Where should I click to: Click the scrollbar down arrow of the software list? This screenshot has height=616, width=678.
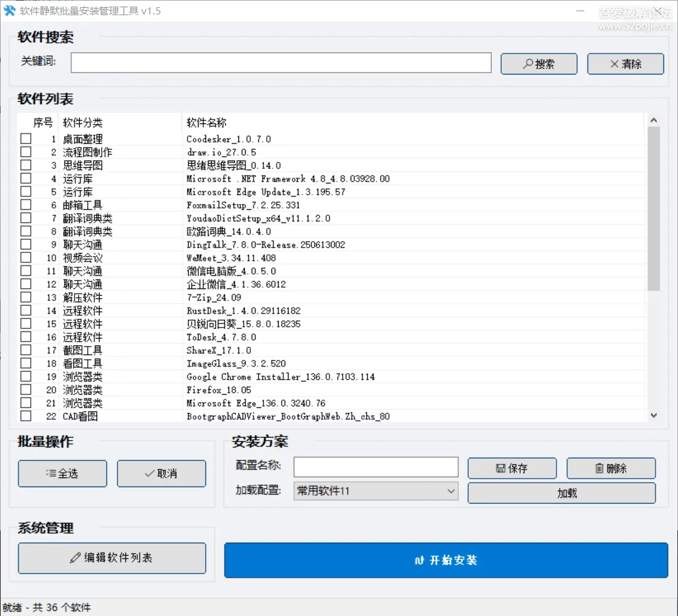click(653, 415)
